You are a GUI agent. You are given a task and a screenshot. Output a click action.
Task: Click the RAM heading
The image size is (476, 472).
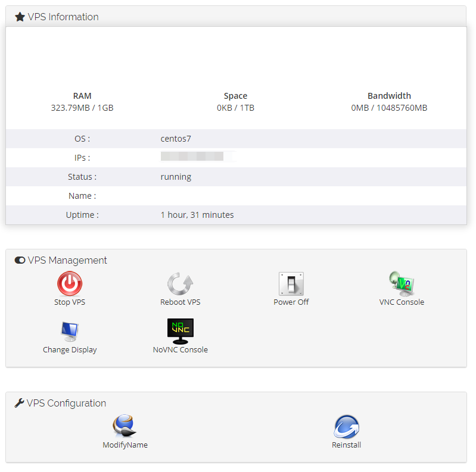(82, 96)
